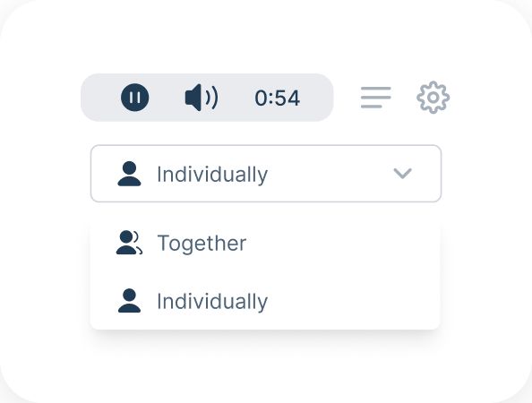Viewport: 532px width, 403px height.
Task: Click the single-person icon in the list
Action: coord(129,301)
